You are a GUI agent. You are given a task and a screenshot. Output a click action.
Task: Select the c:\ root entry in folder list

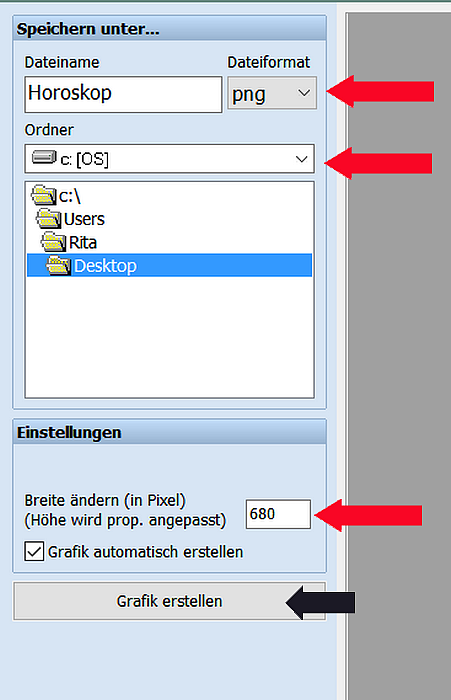click(56, 196)
